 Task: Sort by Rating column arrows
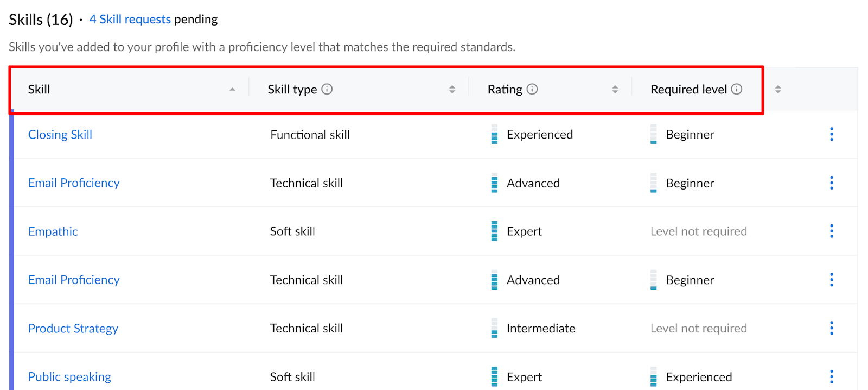(x=615, y=89)
